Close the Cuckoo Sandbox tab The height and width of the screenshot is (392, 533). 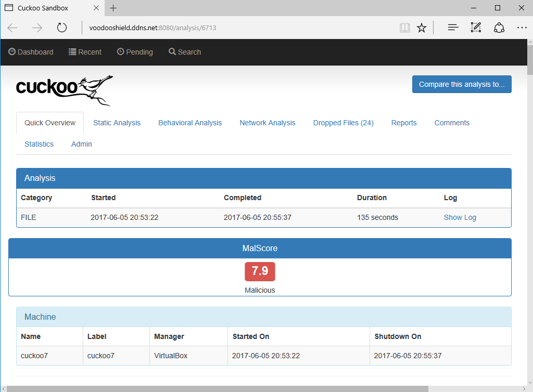click(x=96, y=8)
